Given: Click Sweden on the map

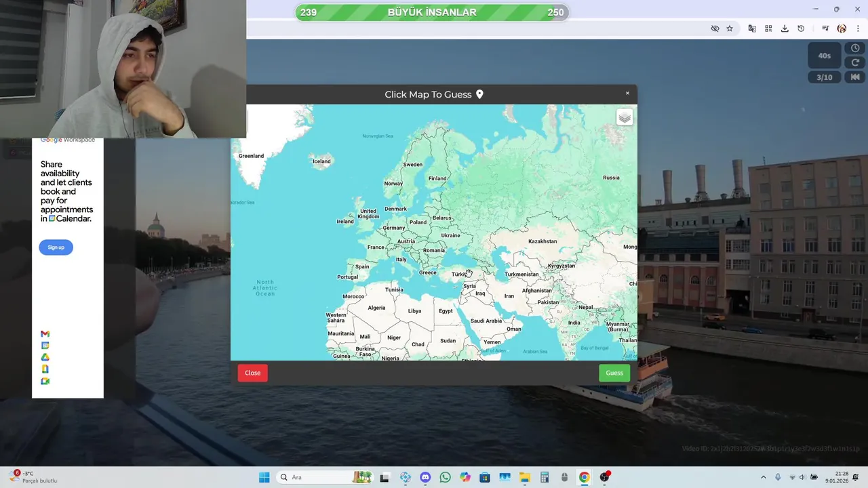Looking at the screenshot, I should pos(412,165).
